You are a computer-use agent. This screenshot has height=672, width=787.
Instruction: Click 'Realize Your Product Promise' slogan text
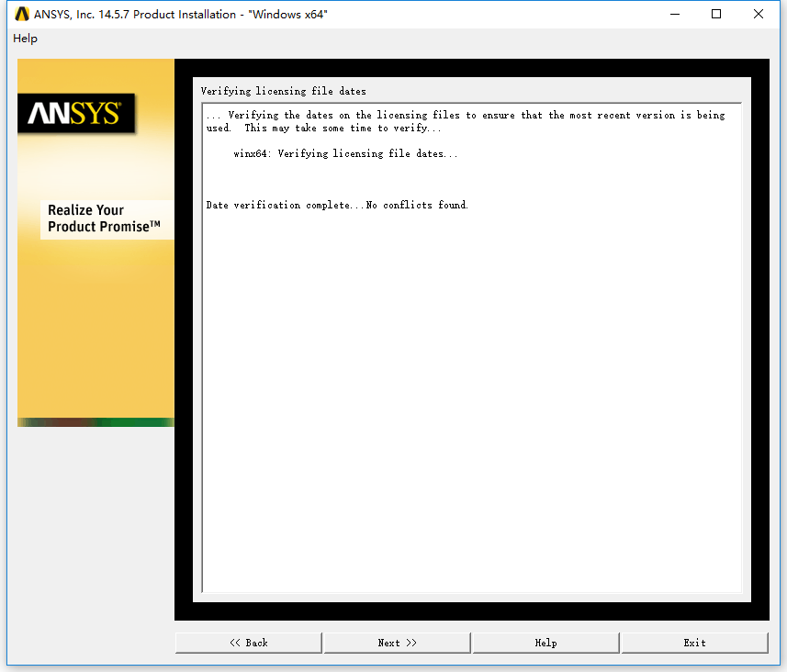pos(104,218)
